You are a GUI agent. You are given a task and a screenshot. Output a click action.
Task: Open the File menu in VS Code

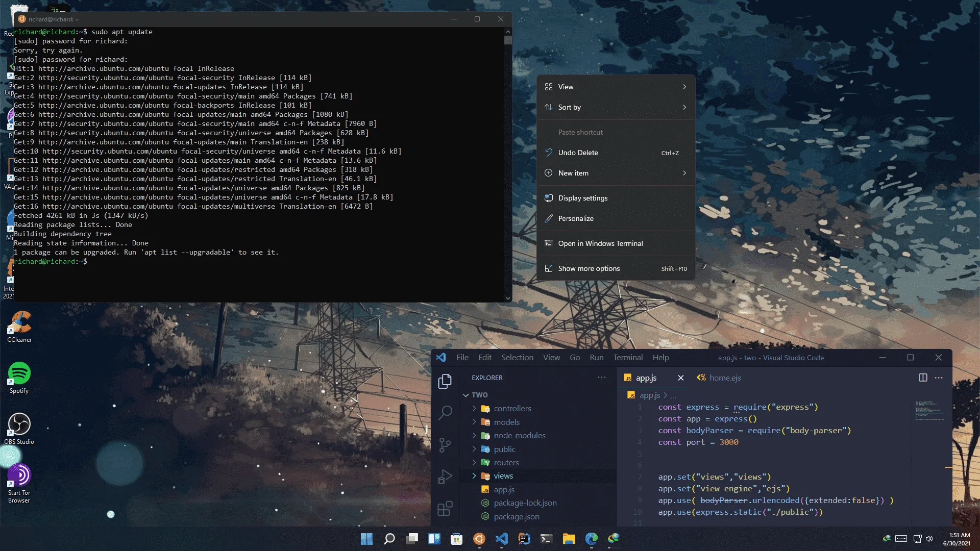point(462,358)
